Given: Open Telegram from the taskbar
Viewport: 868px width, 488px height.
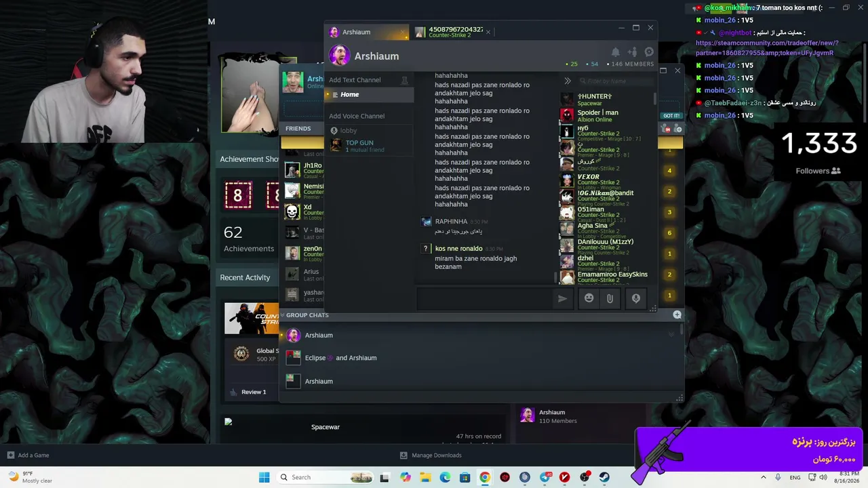Looking at the screenshot, I should pos(545,477).
